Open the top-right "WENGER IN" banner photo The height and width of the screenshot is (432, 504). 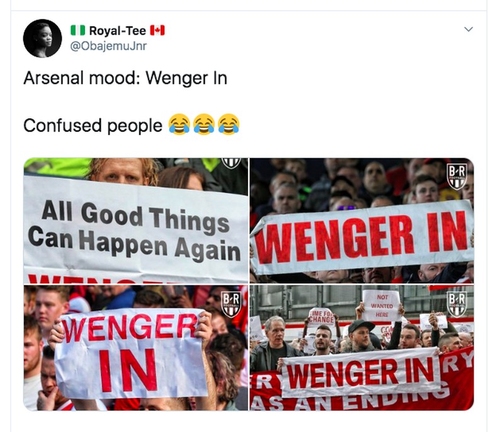tap(362, 220)
